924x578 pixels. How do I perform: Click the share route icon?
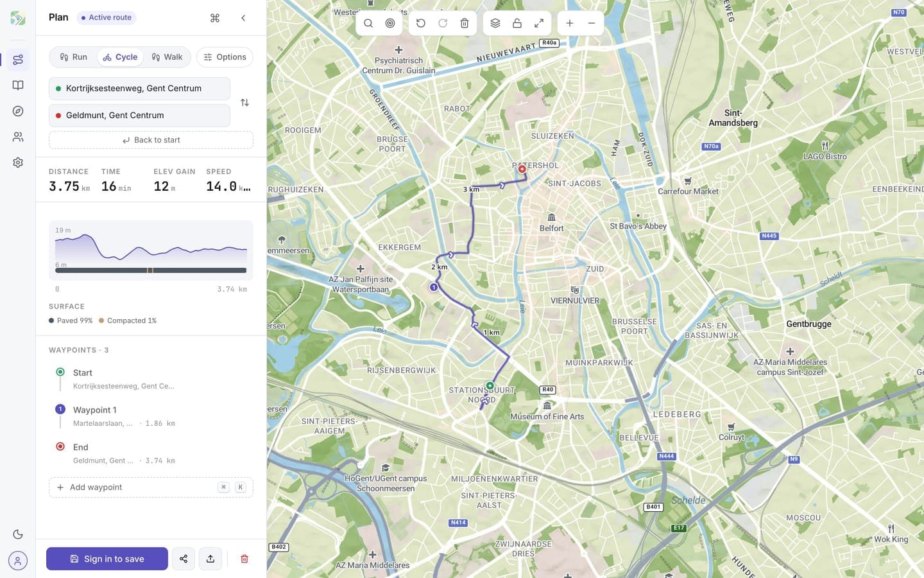(184, 559)
